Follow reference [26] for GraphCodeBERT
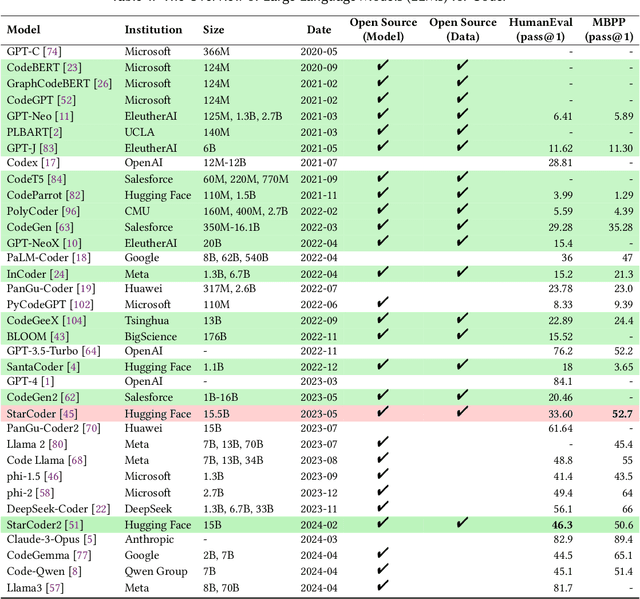The width and height of the screenshot is (640, 599). [102, 83]
